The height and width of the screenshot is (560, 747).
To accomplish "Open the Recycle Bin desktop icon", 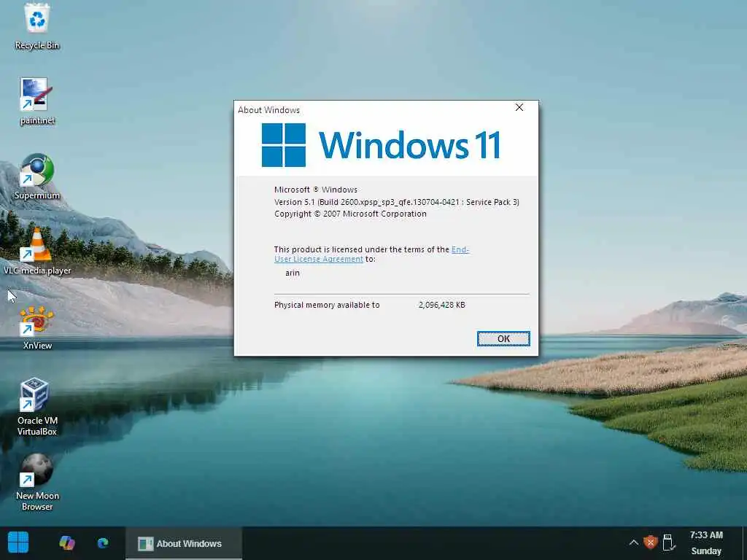I will tap(36, 26).
